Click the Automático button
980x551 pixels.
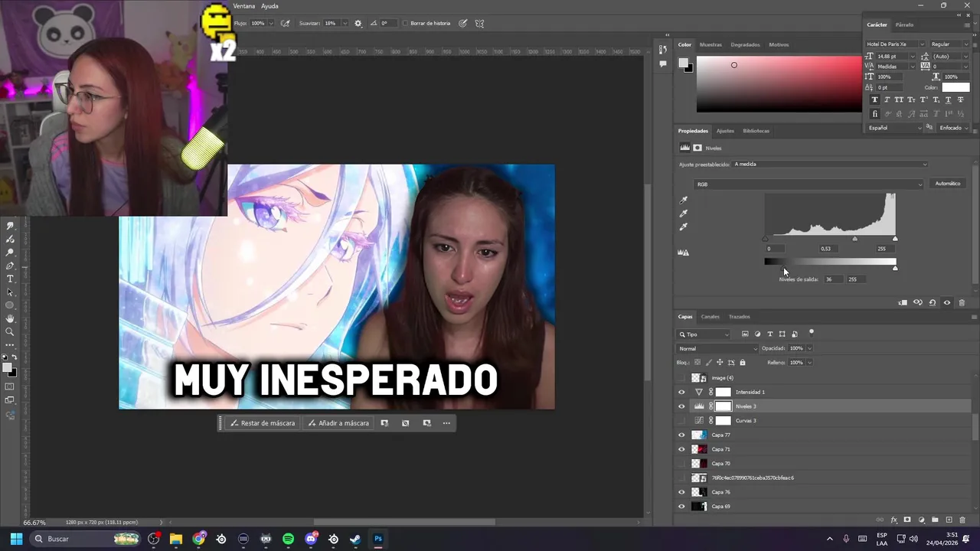point(948,184)
